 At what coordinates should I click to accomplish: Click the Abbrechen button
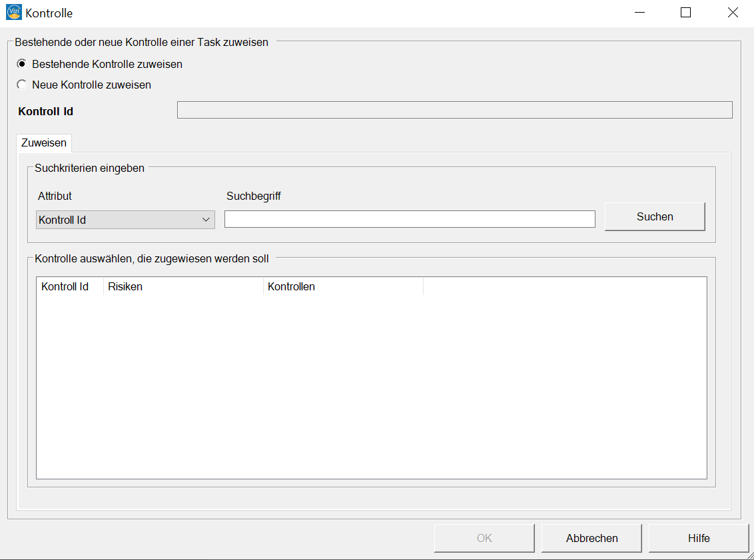[x=591, y=538]
